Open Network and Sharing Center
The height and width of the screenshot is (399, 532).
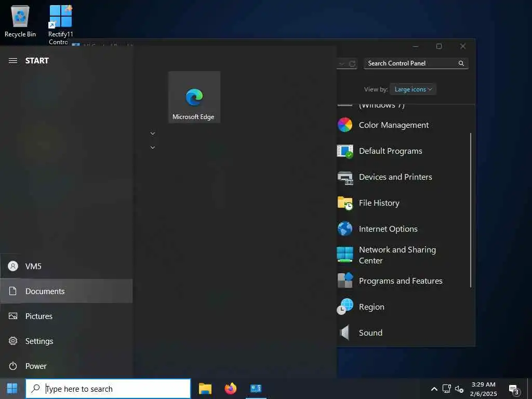pos(397,255)
